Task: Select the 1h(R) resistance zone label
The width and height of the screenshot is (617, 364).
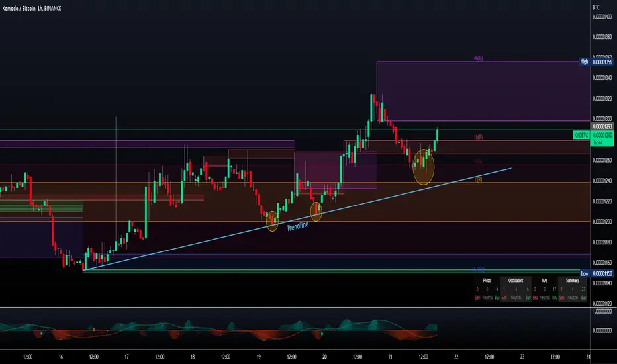Action: [x=478, y=138]
